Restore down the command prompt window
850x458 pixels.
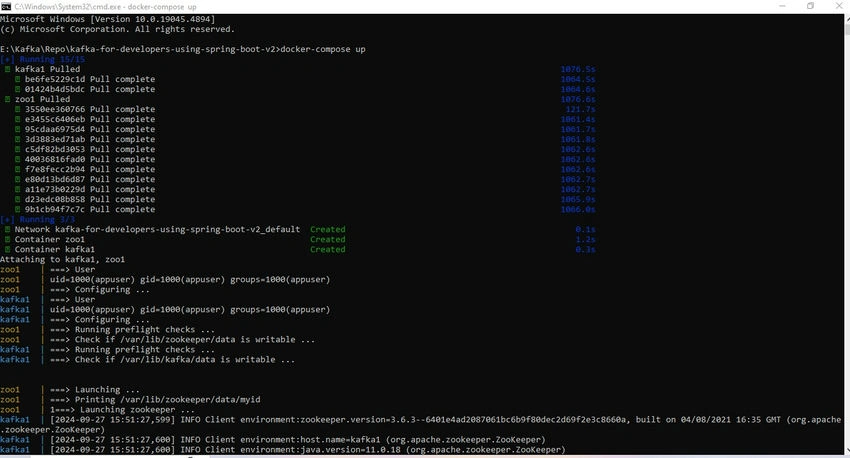[x=810, y=6]
